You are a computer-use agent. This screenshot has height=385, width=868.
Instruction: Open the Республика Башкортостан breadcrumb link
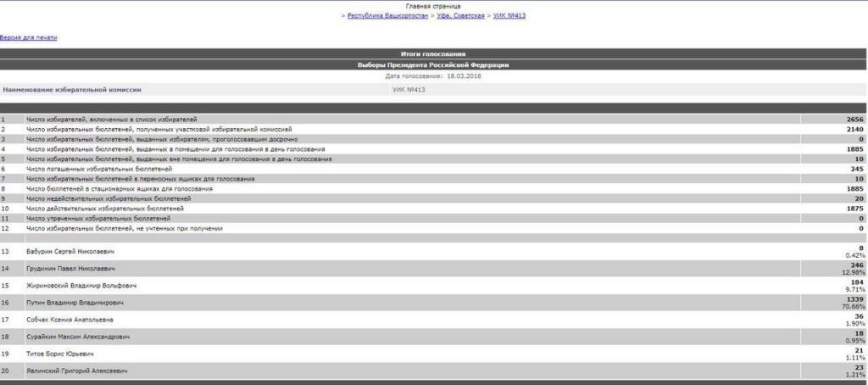387,16
